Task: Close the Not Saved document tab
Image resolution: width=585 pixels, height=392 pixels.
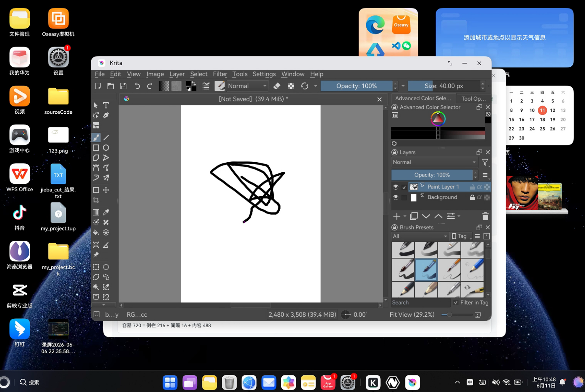Action: pos(379,99)
